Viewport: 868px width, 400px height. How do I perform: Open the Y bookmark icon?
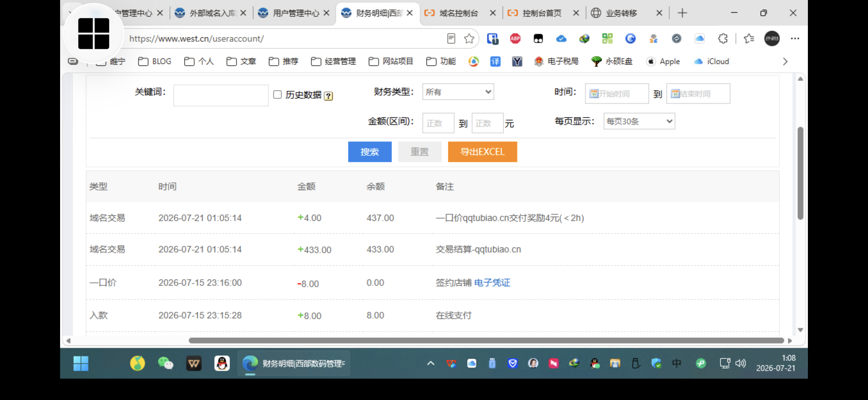click(x=517, y=61)
